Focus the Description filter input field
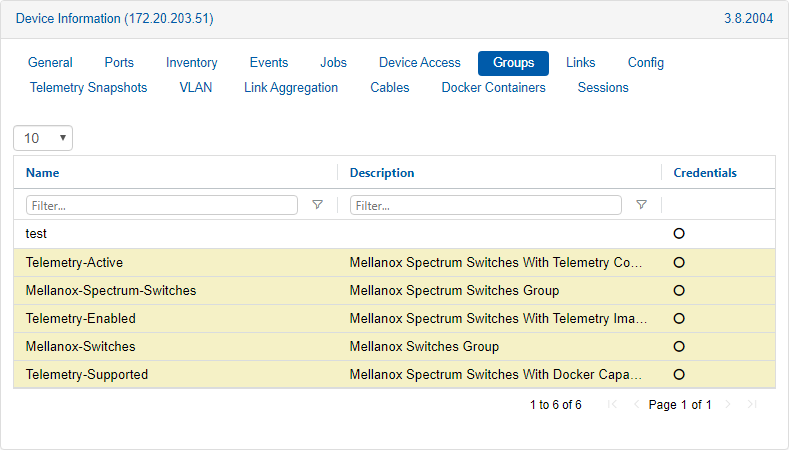 [x=486, y=205]
